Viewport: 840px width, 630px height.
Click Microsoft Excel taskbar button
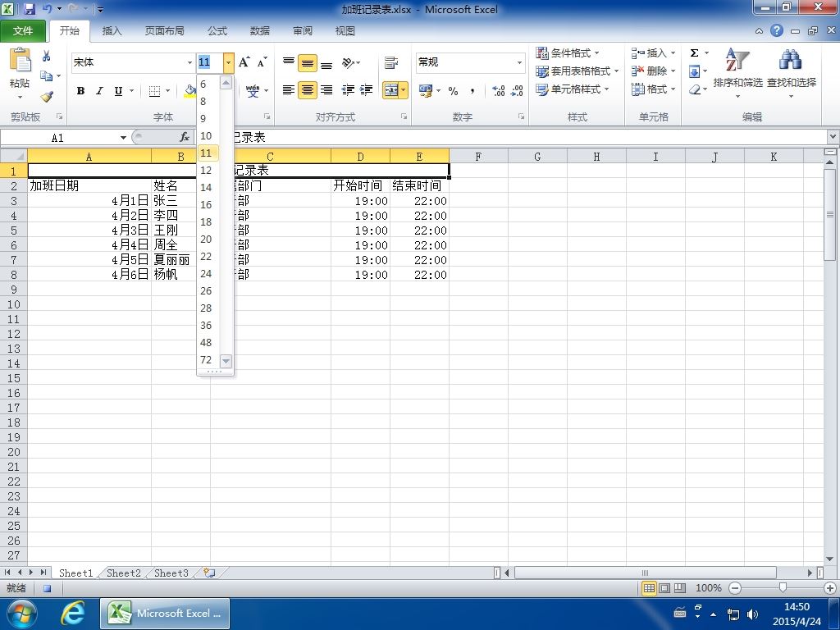(x=165, y=613)
